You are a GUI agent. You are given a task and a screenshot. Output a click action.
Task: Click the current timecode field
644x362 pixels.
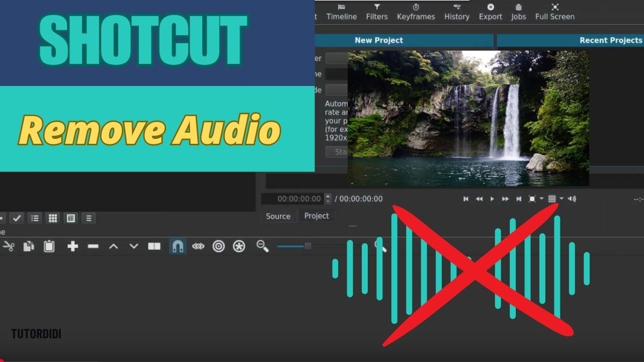tap(293, 199)
